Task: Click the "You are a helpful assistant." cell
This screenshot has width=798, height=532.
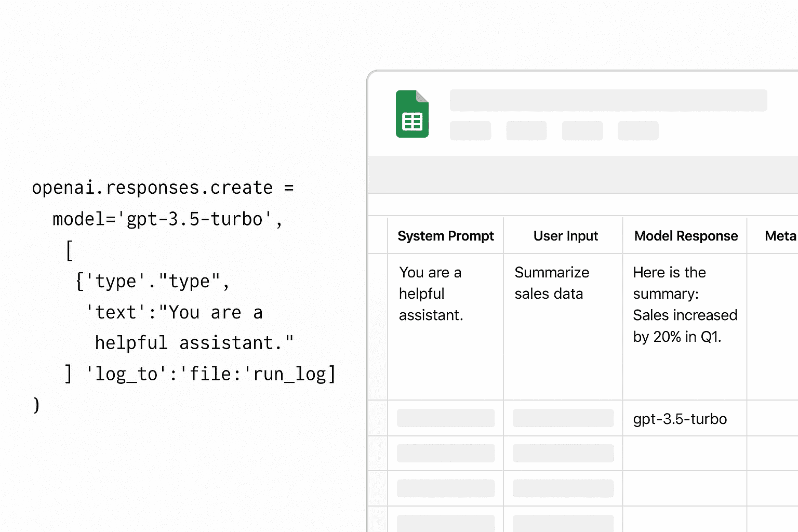Action: tap(445, 294)
